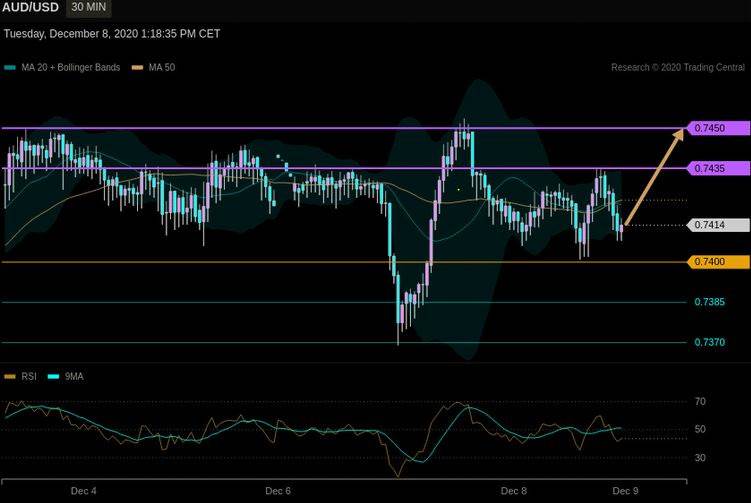This screenshot has width=751, height=503.
Task: Select the 0.7450 resistance price tag
Action: (718, 128)
